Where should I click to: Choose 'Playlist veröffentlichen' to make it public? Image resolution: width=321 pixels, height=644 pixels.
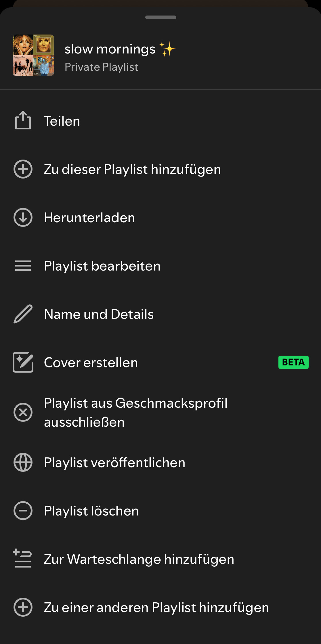pos(114,463)
